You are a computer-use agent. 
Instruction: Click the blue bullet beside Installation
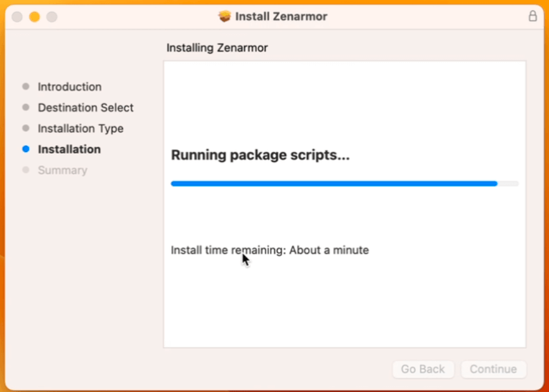pyautogui.click(x=25, y=149)
